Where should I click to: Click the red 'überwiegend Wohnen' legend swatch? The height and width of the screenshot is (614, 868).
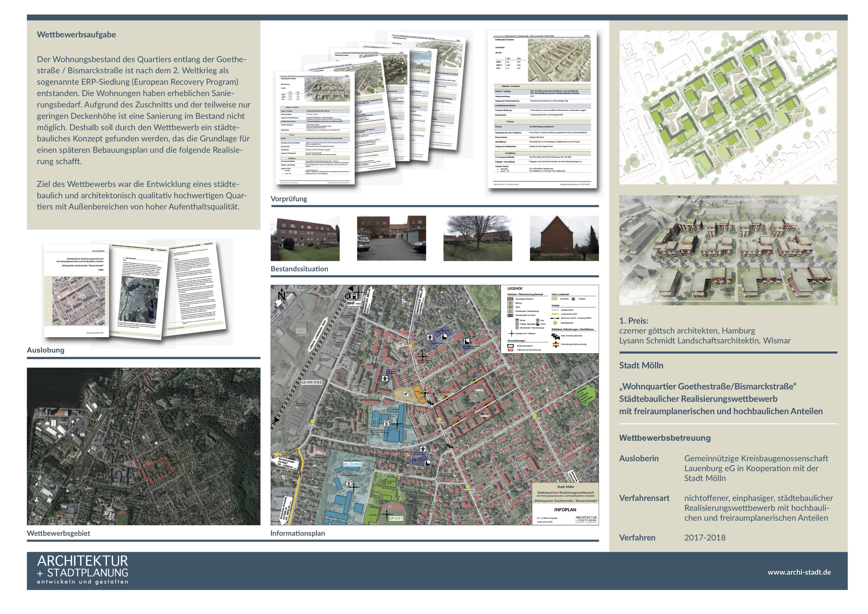(x=510, y=299)
